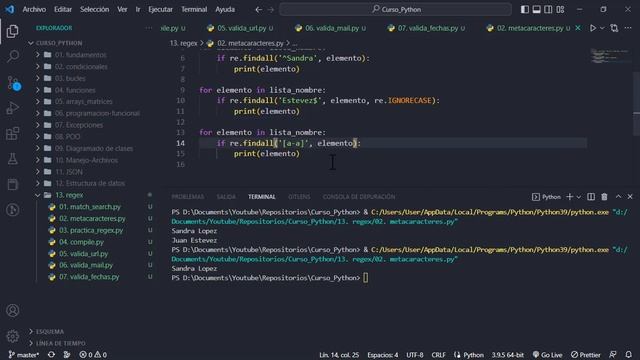Screen dimensions: 640x360
Task: Click the open changes icon in editor toolbar
Action: [614, 28]
